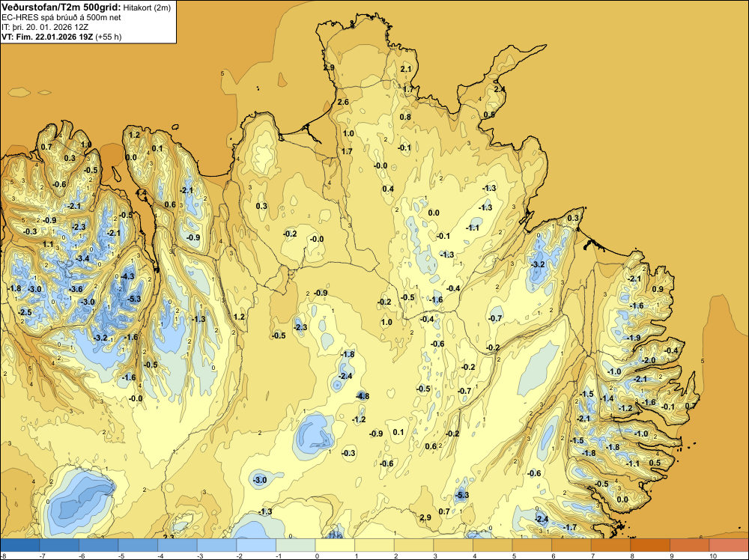Screen dimensions: 749x560
Task: Click the 2.6 temperature value
Action: click(x=343, y=102)
